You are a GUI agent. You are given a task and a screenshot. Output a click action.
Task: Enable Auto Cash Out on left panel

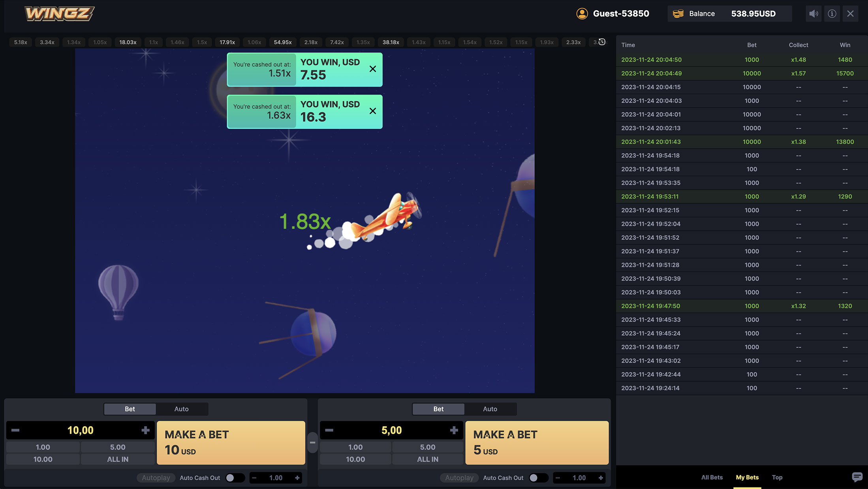pyautogui.click(x=235, y=478)
